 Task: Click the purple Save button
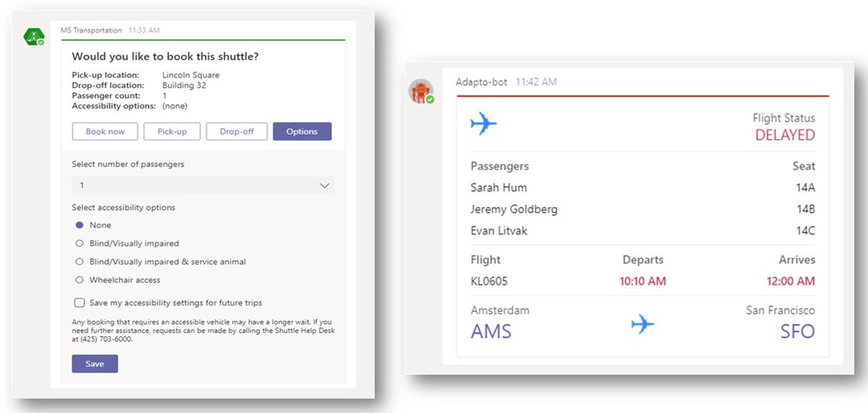pos(95,364)
